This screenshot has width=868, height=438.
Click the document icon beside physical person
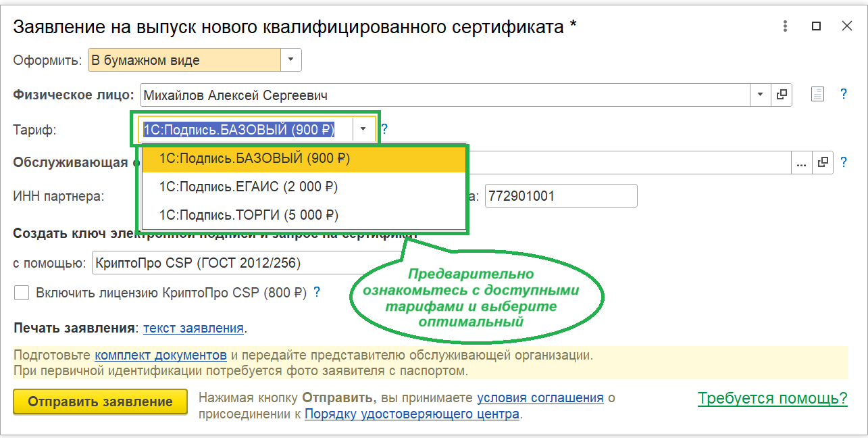tap(817, 95)
